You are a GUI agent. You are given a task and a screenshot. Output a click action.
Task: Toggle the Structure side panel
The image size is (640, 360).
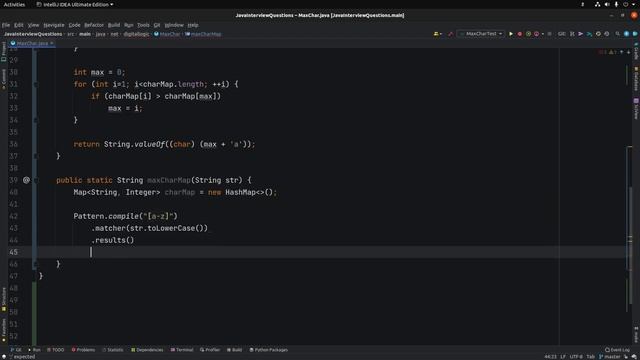point(4,299)
